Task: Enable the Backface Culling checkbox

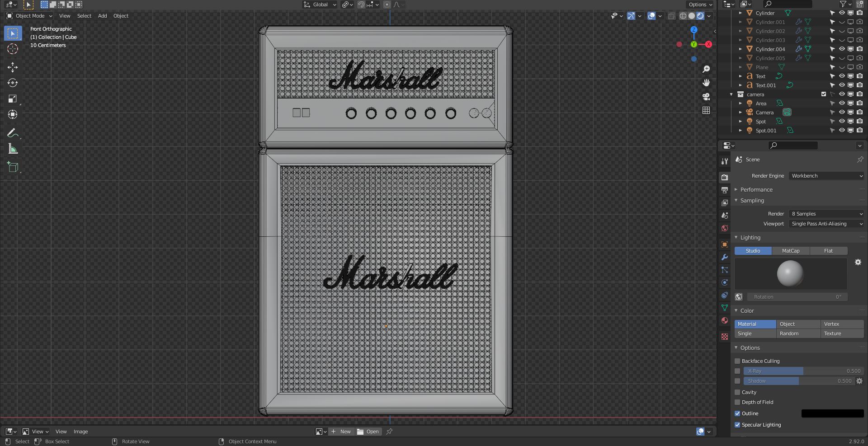Action: pos(737,361)
